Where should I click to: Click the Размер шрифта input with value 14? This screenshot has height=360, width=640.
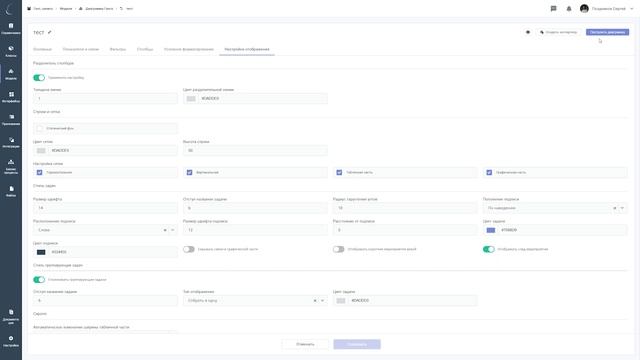[105, 208]
